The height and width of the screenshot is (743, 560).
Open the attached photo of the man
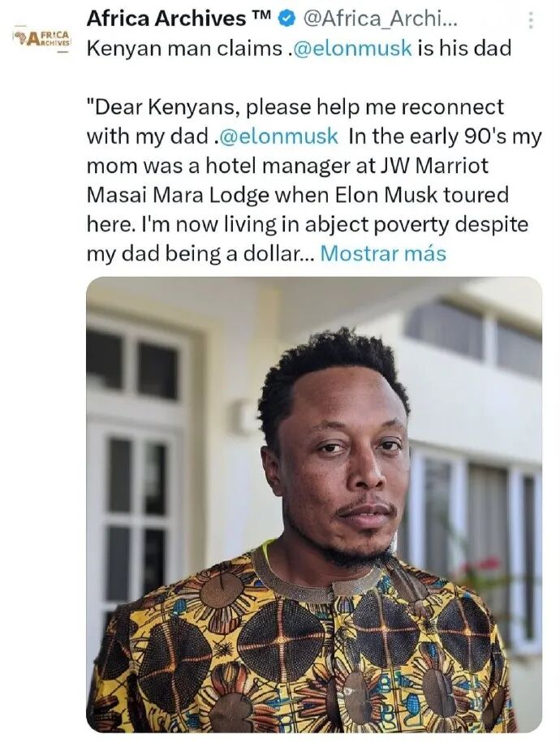coord(314,504)
